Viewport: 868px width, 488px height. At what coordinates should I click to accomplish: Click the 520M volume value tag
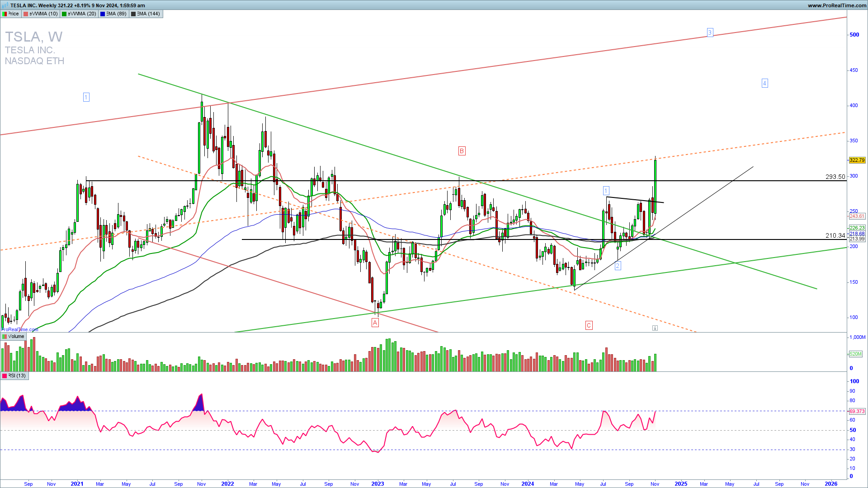click(855, 354)
